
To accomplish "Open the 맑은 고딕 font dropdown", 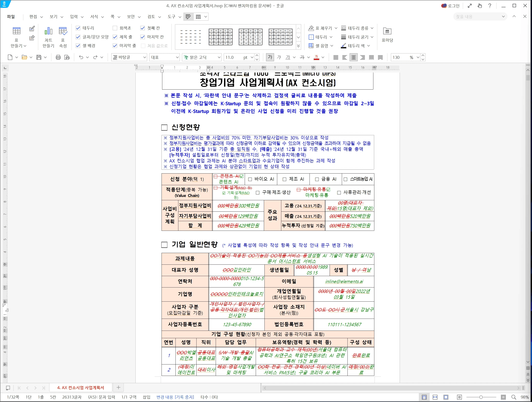I will [202, 57].
